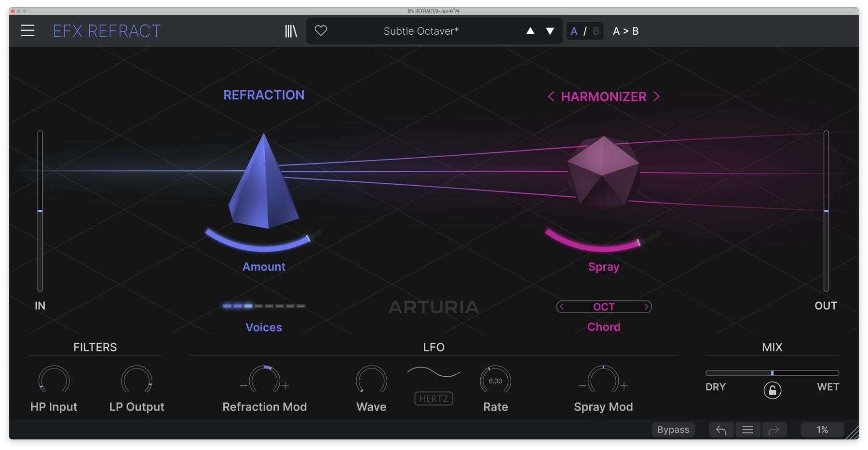Click the LFO waveform shape display
The height and width of the screenshot is (450, 868).
(433, 372)
